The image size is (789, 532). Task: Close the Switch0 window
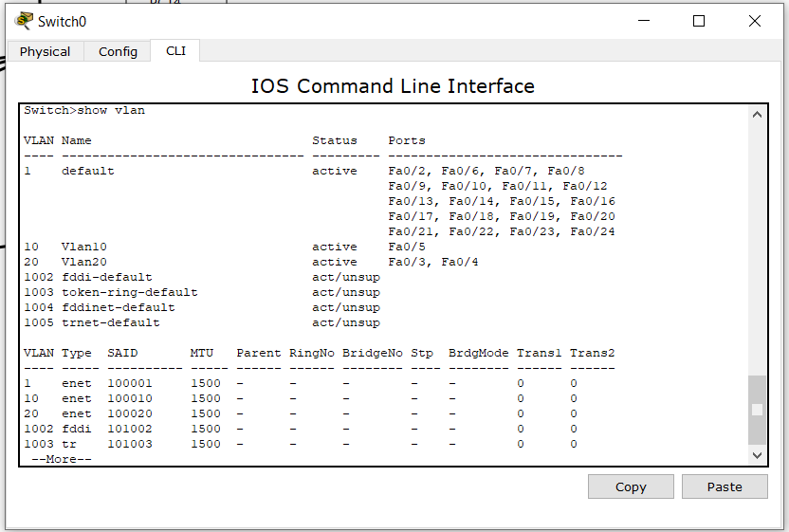coord(754,21)
